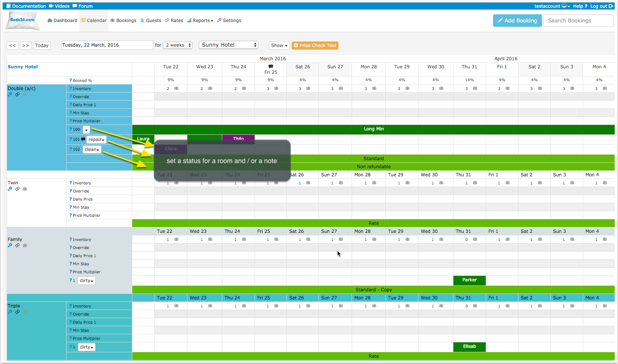Open Family room suitcase icon

coord(25,245)
